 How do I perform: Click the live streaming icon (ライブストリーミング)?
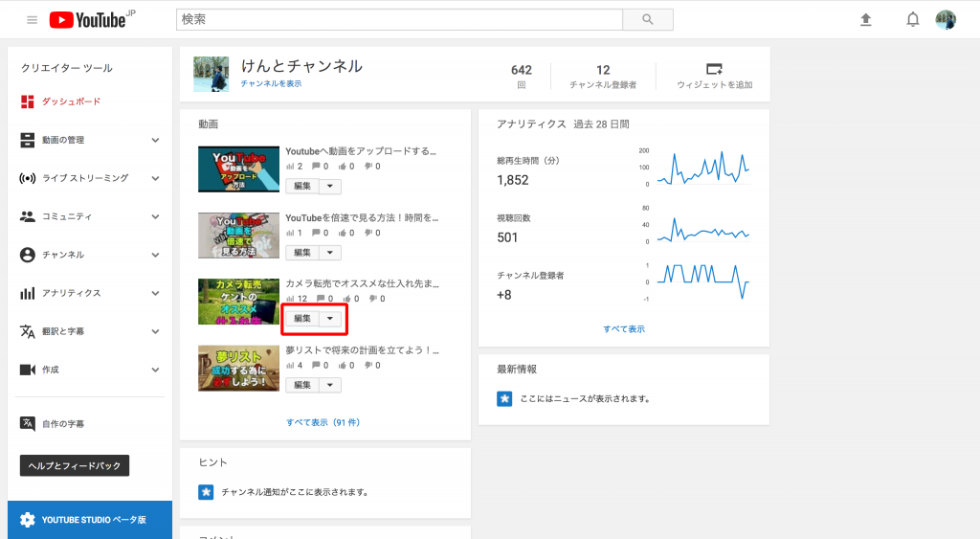28,178
